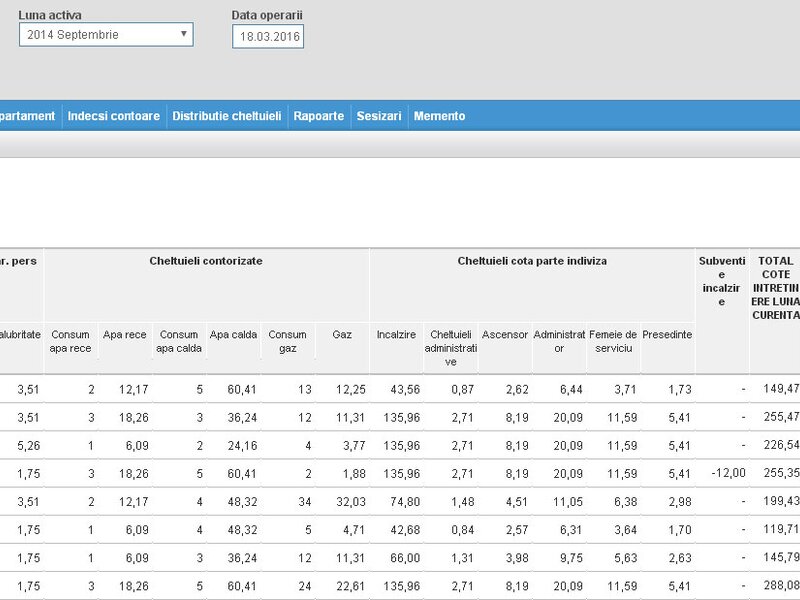Go to Distributie cheltuieli menu

click(x=227, y=116)
